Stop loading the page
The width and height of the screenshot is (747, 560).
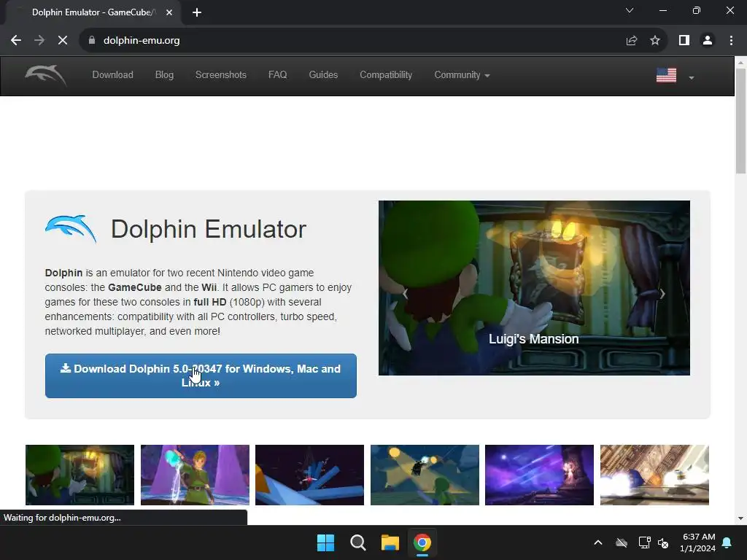coord(63,41)
